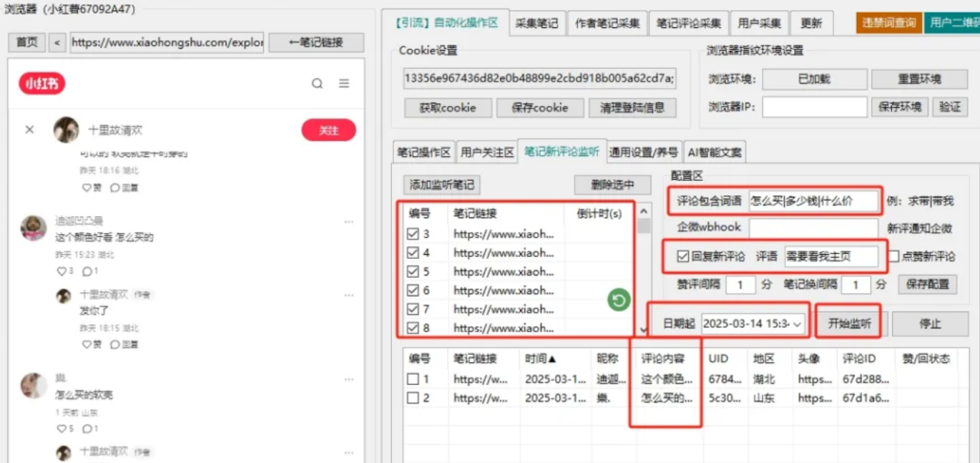Click the green refresh circle icon
980x463 pixels.
pyautogui.click(x=618, y=301)
